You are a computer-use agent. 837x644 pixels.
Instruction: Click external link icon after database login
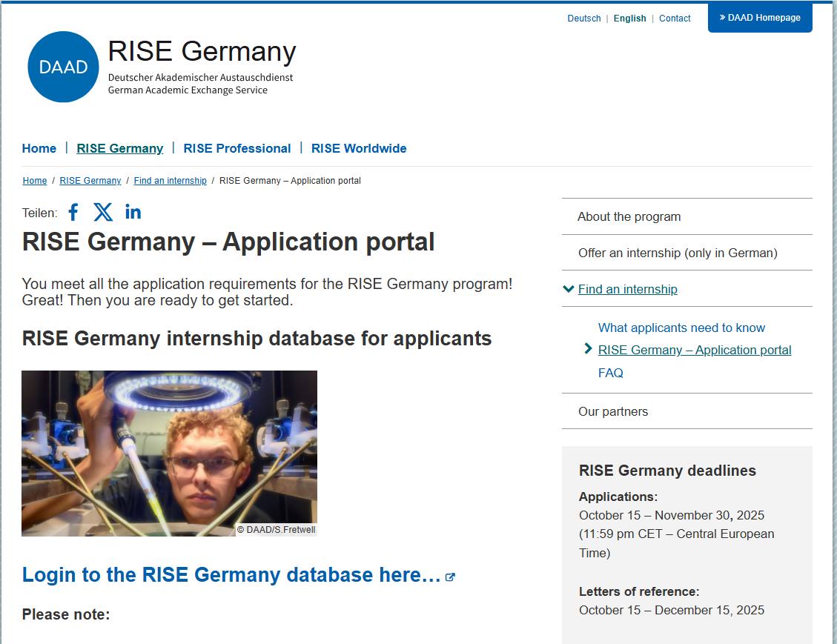pos(450,577)
